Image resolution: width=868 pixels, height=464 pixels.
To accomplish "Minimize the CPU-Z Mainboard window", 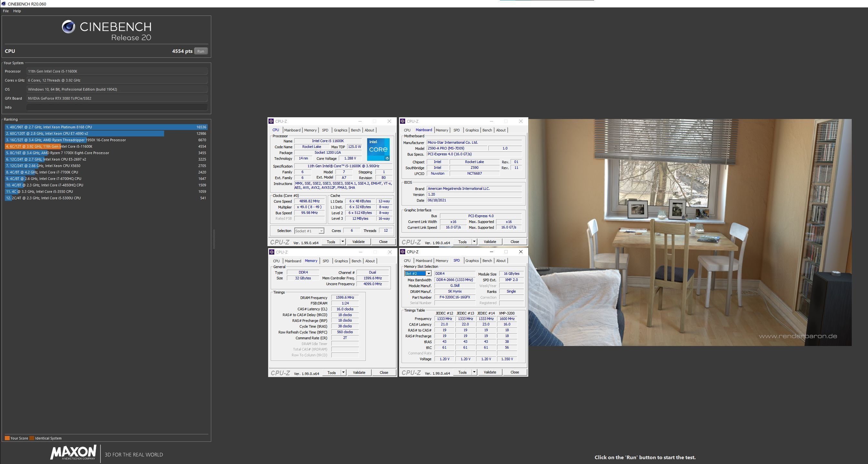I will pos(491,121).
